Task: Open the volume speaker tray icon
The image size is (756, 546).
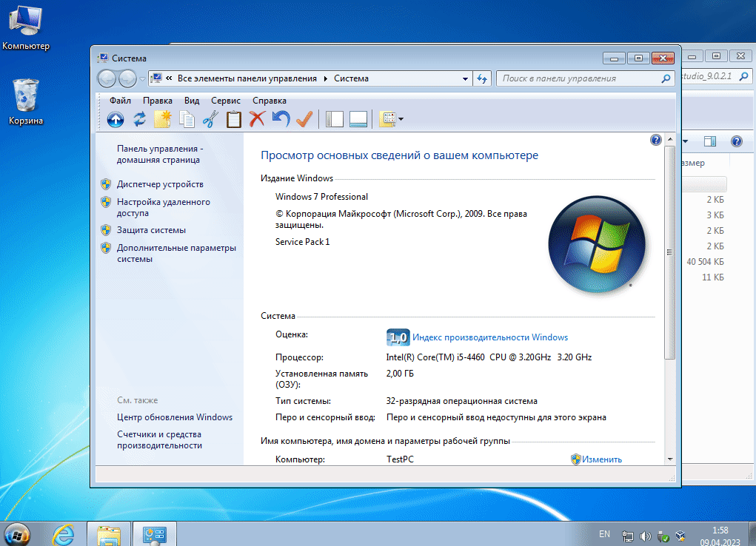Action: click(645, 536)
